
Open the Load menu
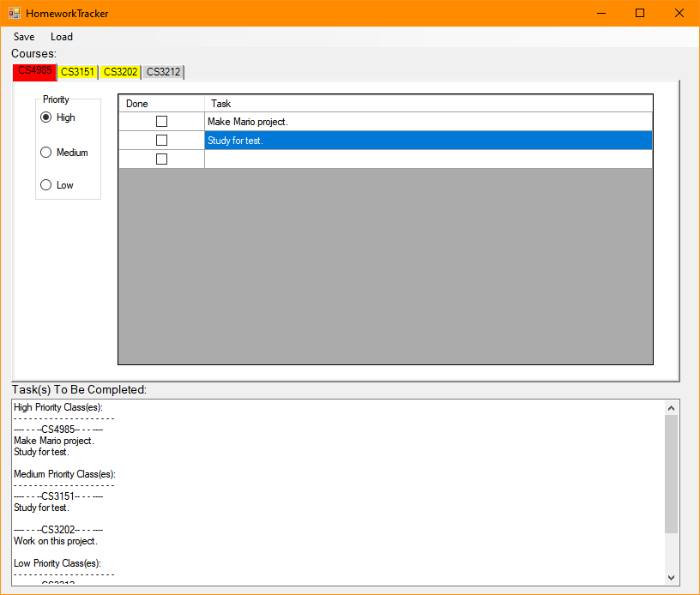tap(62, 37)
